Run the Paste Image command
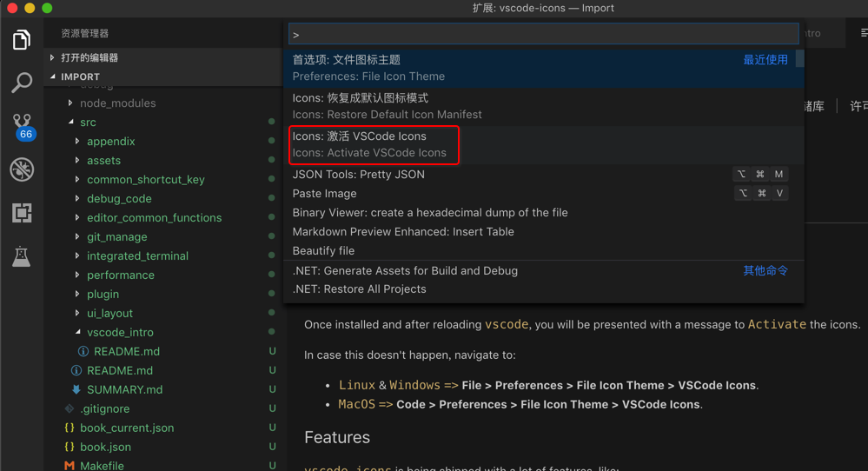Image resolution: width=868 pixels, height=471 pixels. point(544,194)
